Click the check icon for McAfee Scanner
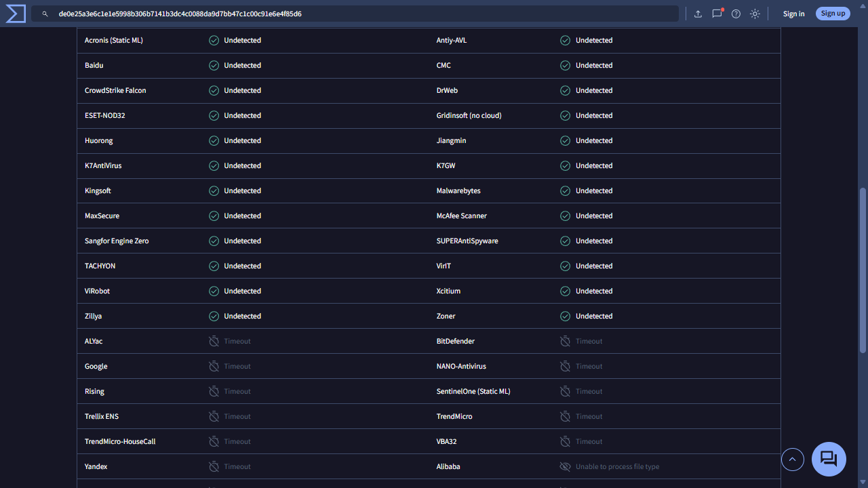Screen dimensions: 868x488 coord(565,216)
